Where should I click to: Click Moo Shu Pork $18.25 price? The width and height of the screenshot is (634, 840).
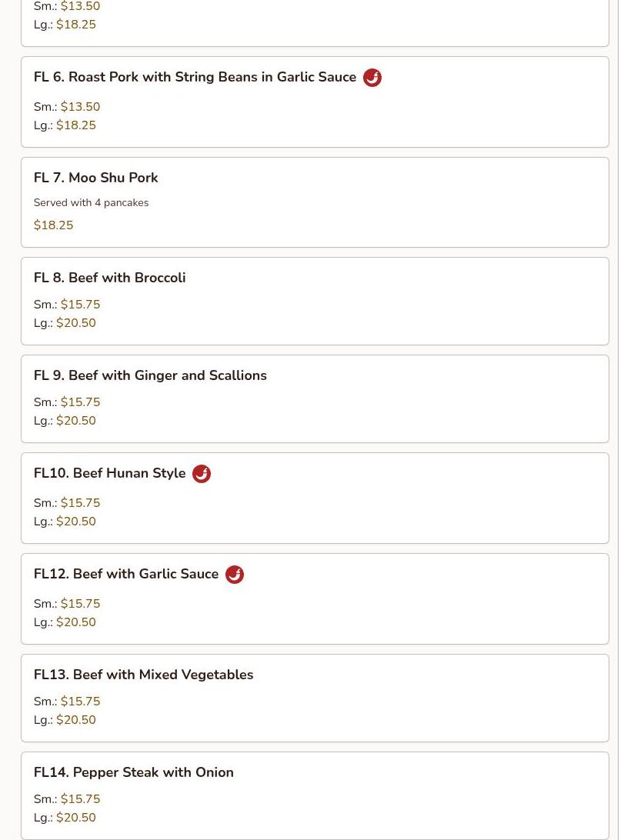pos(53,225)
